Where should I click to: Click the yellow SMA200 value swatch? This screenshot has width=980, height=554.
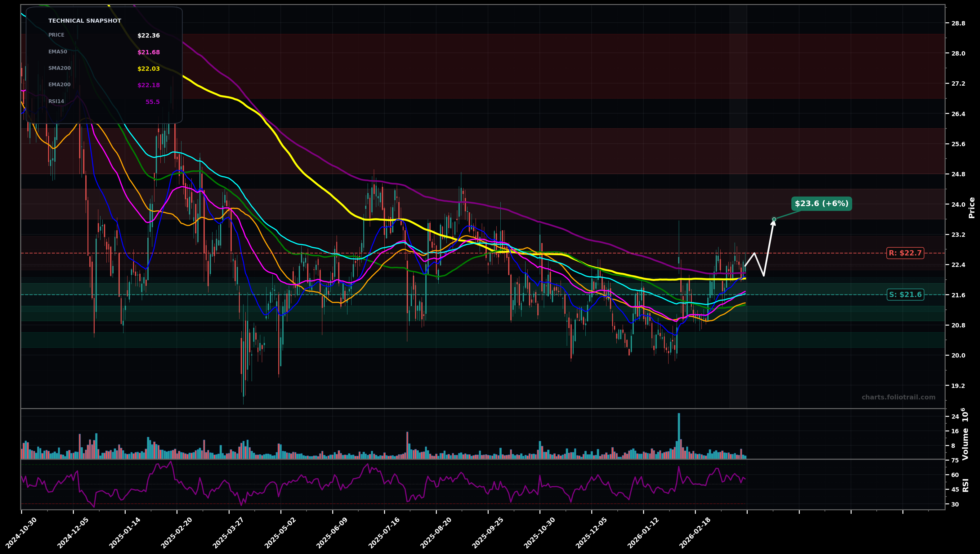point(148,69)
